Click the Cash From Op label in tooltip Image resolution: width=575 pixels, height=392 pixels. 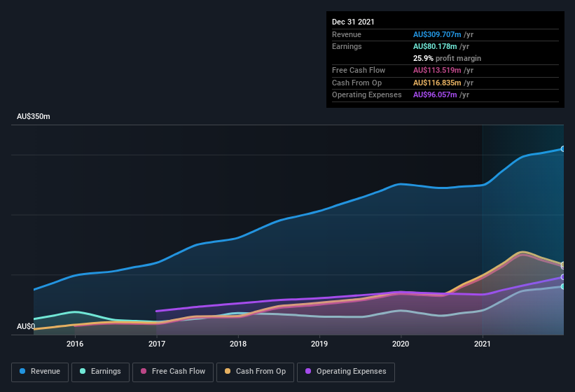[356, 83]
